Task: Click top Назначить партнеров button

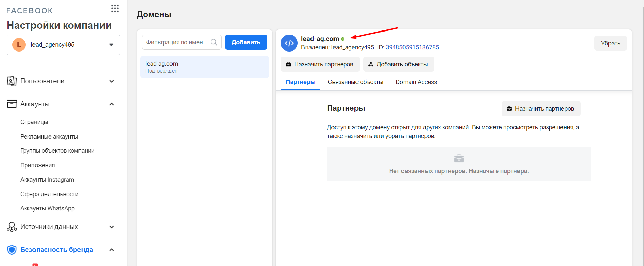Action: click(x=320, y=64)
